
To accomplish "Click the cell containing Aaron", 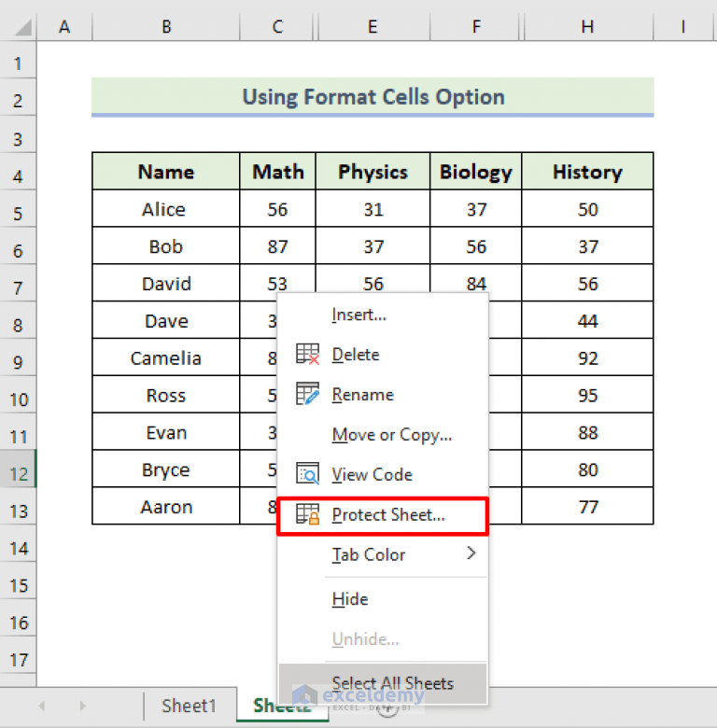I will (x=166, y=507).
